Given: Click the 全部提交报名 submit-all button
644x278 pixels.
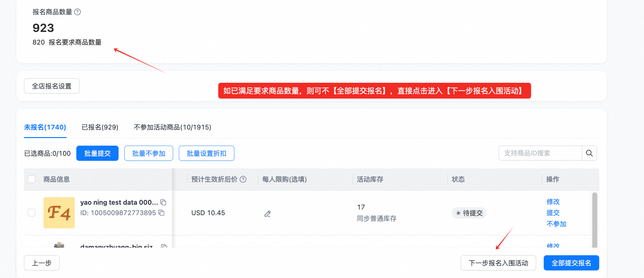Looking at the screenshot, I should point(571,263).
